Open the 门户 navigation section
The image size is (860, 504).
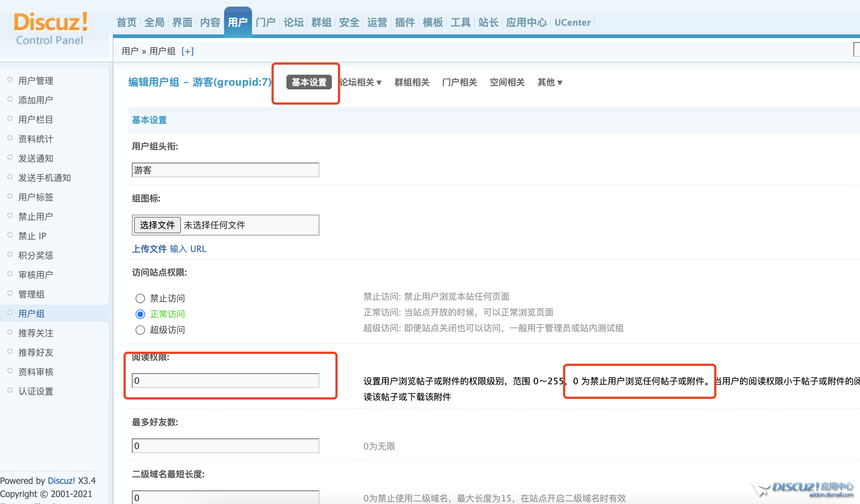coord(266,23)
